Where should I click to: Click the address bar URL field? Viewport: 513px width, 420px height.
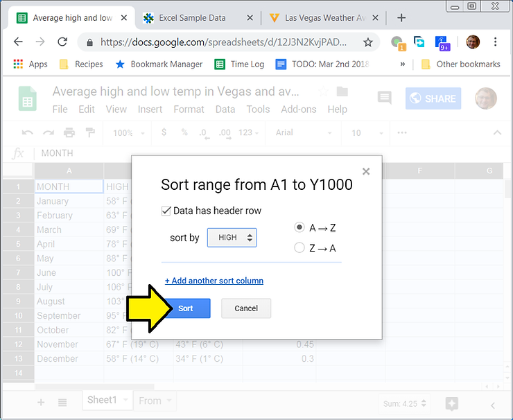pos(222,42)
